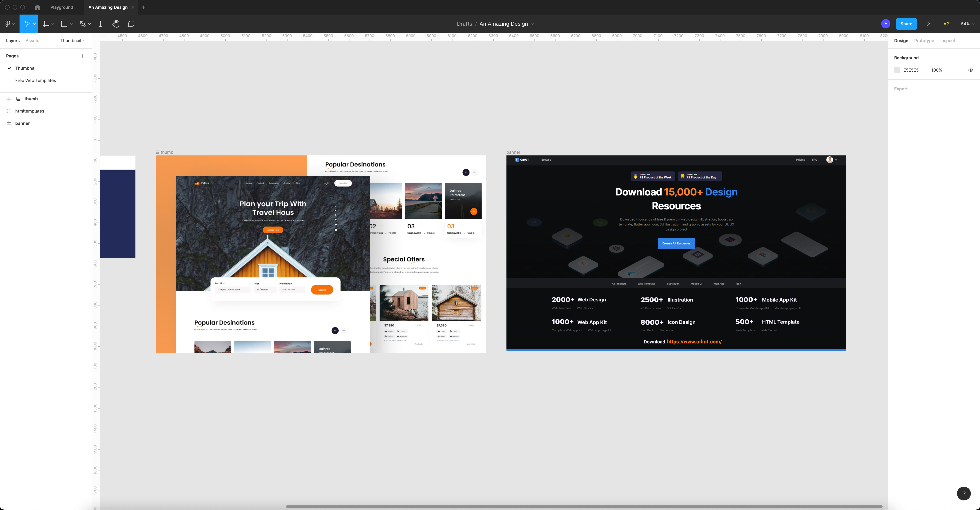Viewport: 980px width, 510px height.
Task: Open file name dropdown chevron
Action: [x=533, y=24]
